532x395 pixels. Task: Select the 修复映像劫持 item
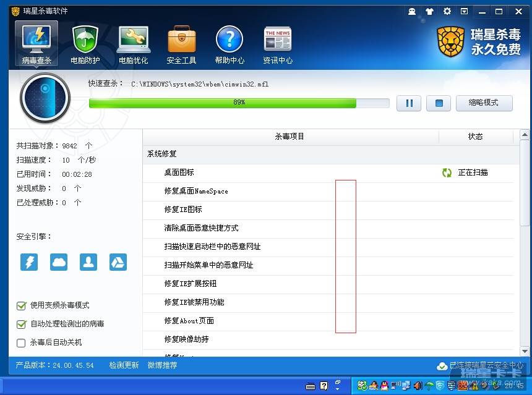point(328,339)
